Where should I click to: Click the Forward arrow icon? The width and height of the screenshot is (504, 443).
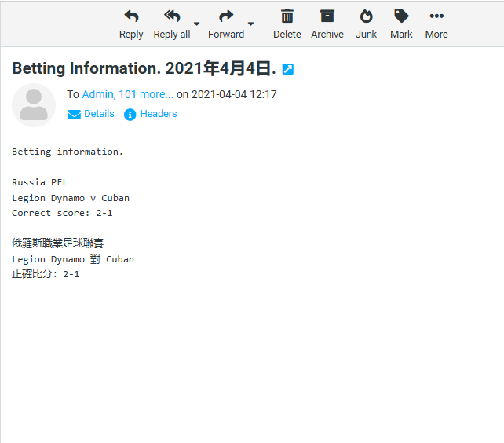coord(226,16)
